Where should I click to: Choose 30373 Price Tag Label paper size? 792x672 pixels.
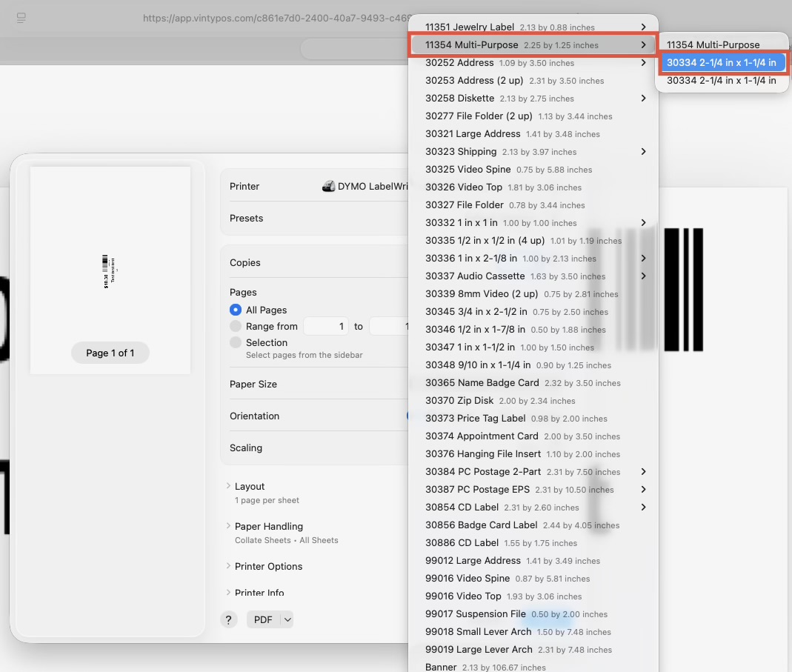(x=533, y=419)
